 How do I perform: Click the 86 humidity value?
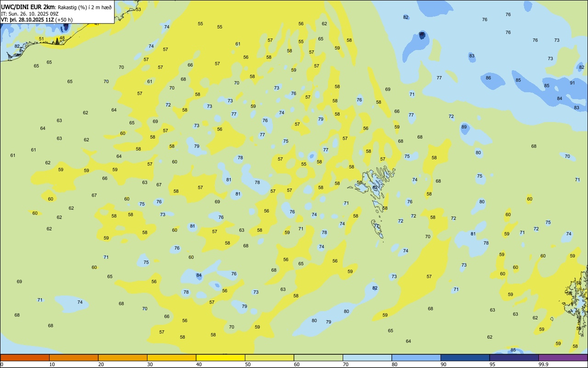coord(488,78)
